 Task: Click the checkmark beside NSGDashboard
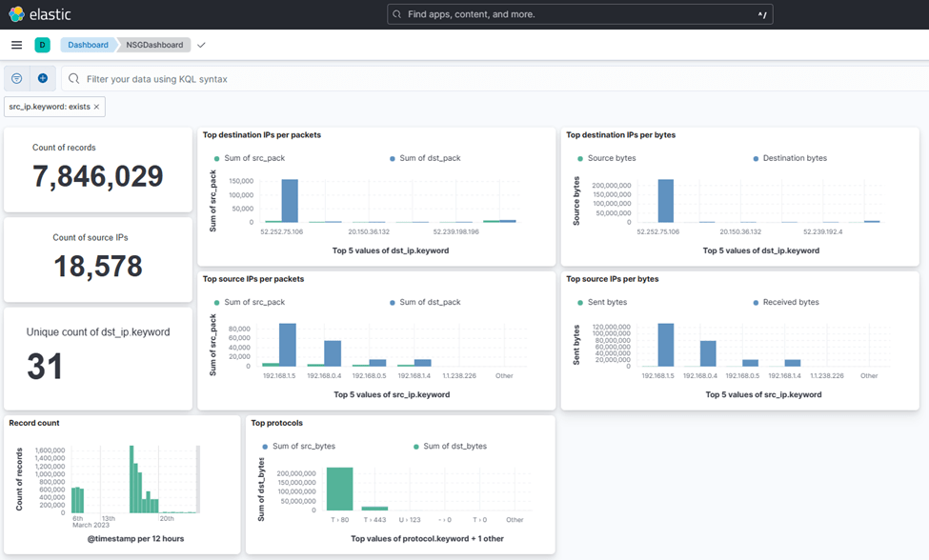(x=201, y=45)
